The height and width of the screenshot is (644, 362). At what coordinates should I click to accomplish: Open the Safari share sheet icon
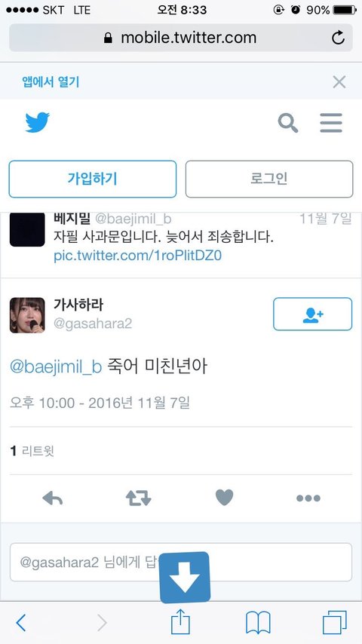click(x=180, y=622)
